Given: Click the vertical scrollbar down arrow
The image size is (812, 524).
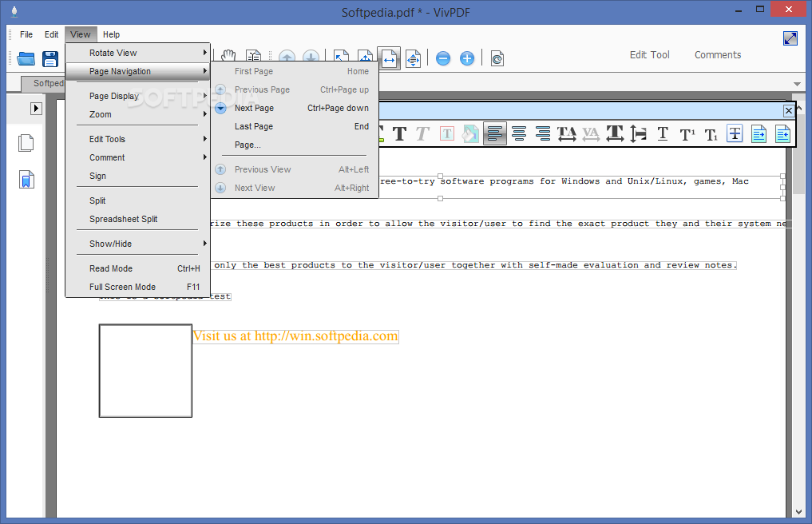Looking at the screenshot, I should 798,512.
